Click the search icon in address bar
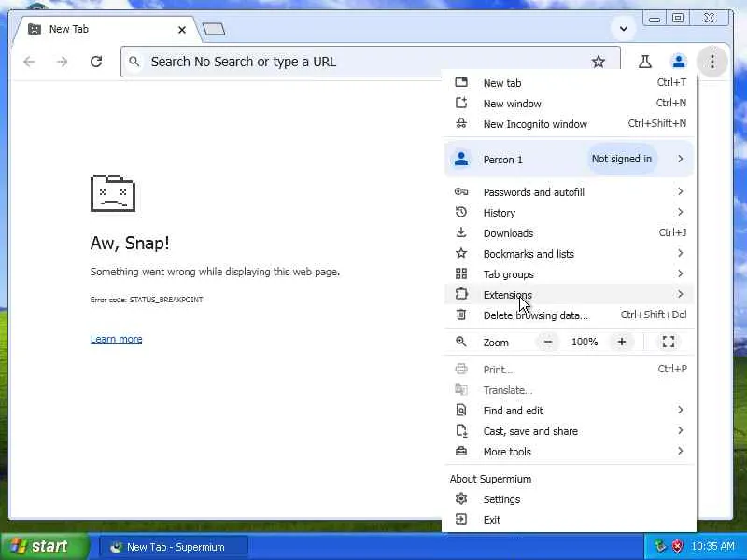747x560 pixels. tap(134, 62)
